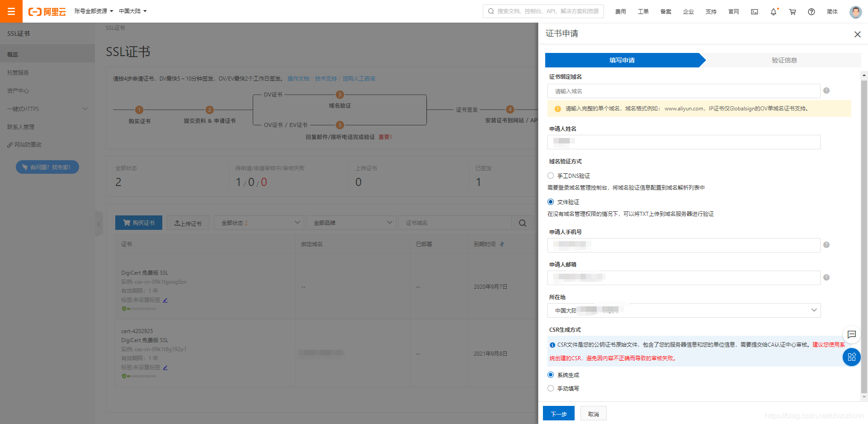The image size is (868, 424).
Task: Focus the 申请人邮箱 input field
Action: tap(684, 278)
